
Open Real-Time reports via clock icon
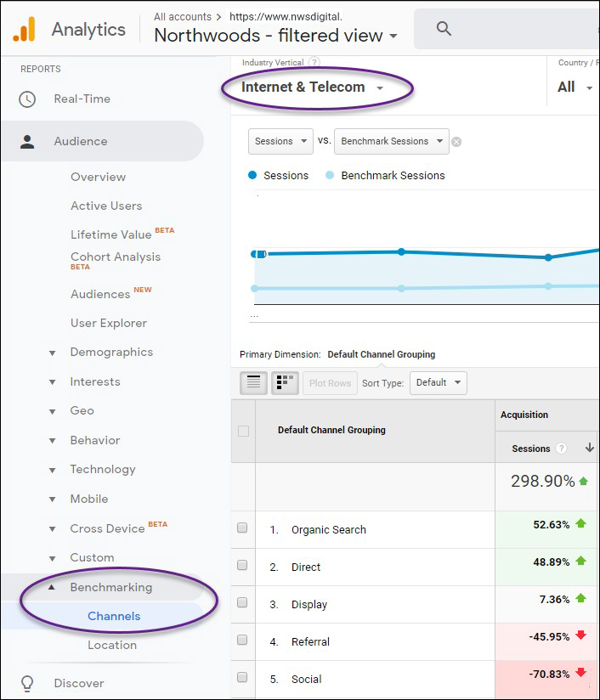point(27,99)
